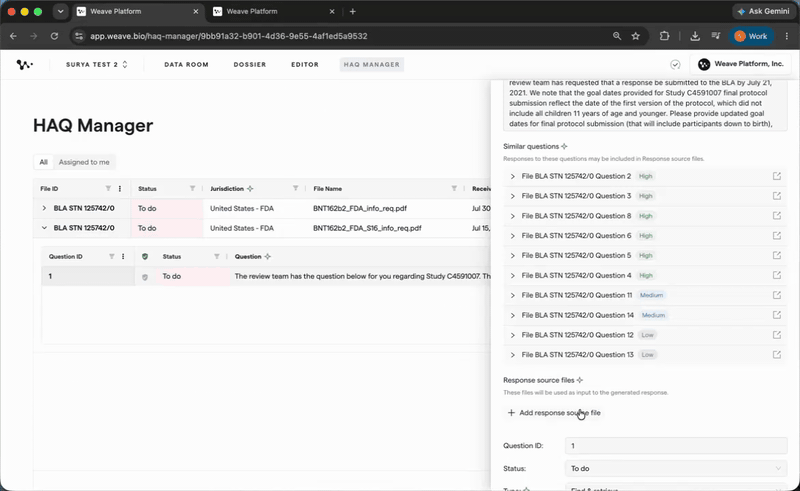Click File BLA STN 125742/0 Question 14
This screenshot has width=800, height=491.
point(578,315)
